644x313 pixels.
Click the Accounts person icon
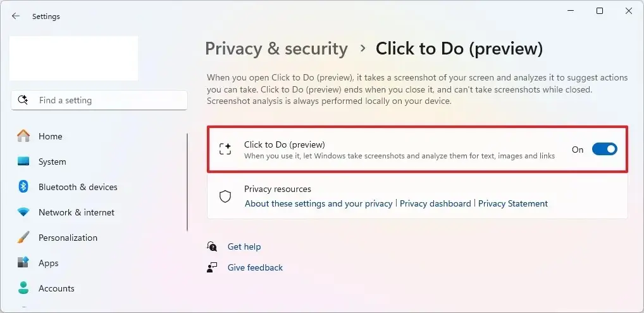click(23, 288)
